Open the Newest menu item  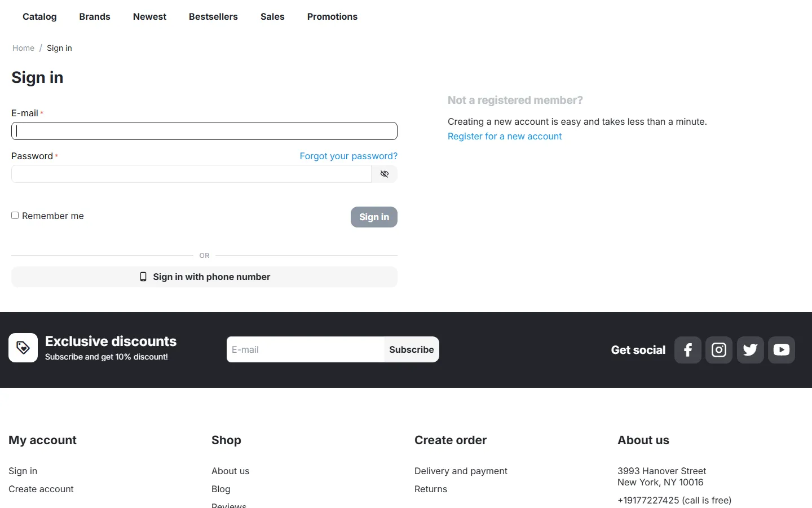point(149,17)
